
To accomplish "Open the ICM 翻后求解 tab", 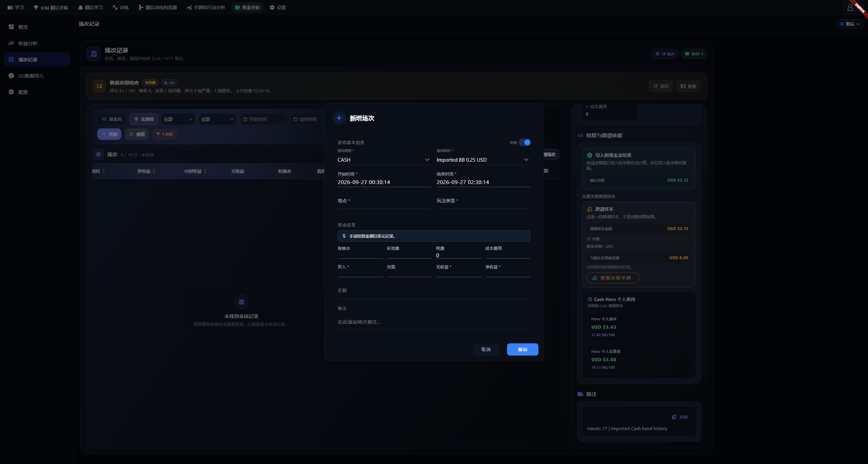I will (51, 7).
